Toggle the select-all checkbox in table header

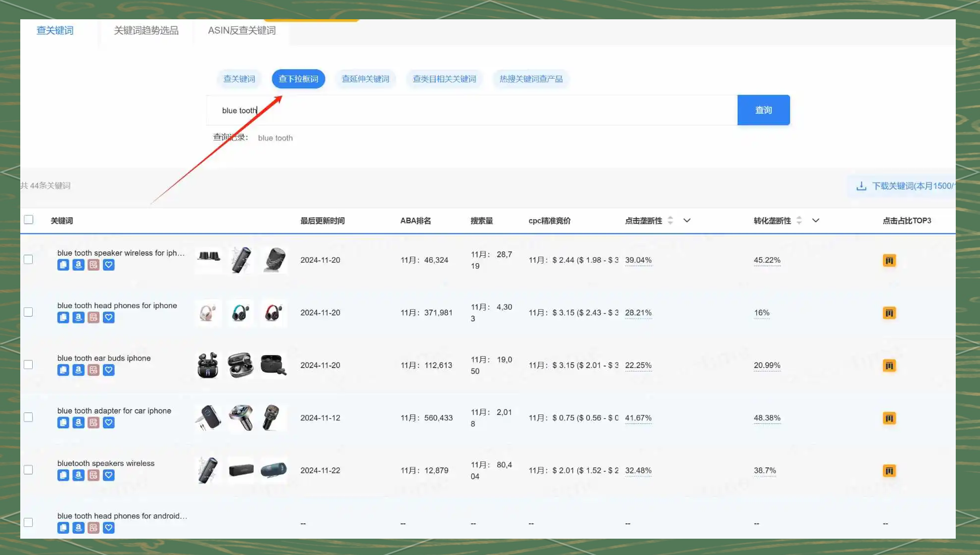[29, 220]
